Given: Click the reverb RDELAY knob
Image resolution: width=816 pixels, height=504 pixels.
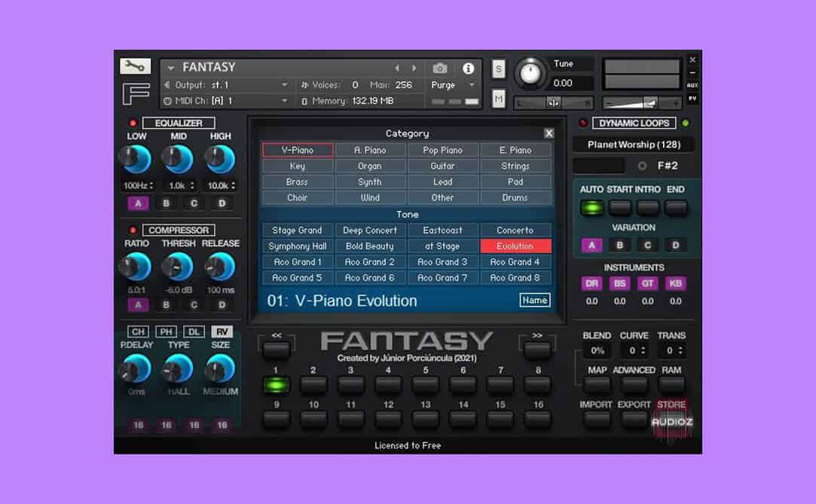Looking at the screenshot, I should 136,368.
